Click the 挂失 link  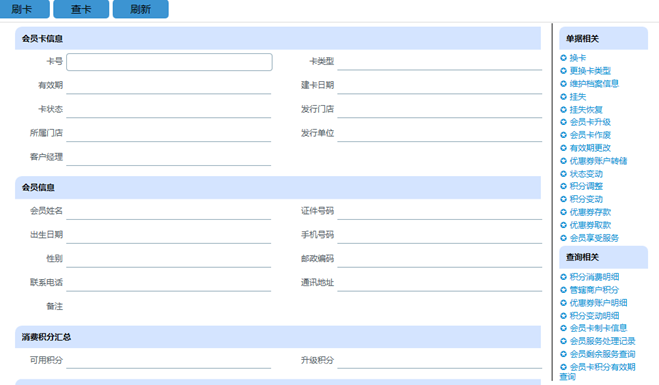(x=577, y=97)
